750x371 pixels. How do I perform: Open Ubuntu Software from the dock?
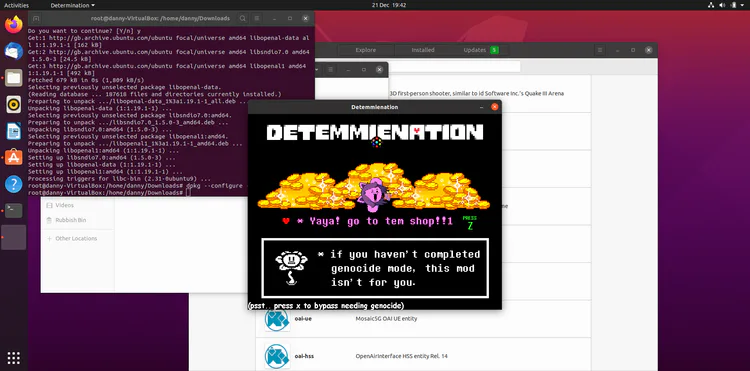click(14, 157)
